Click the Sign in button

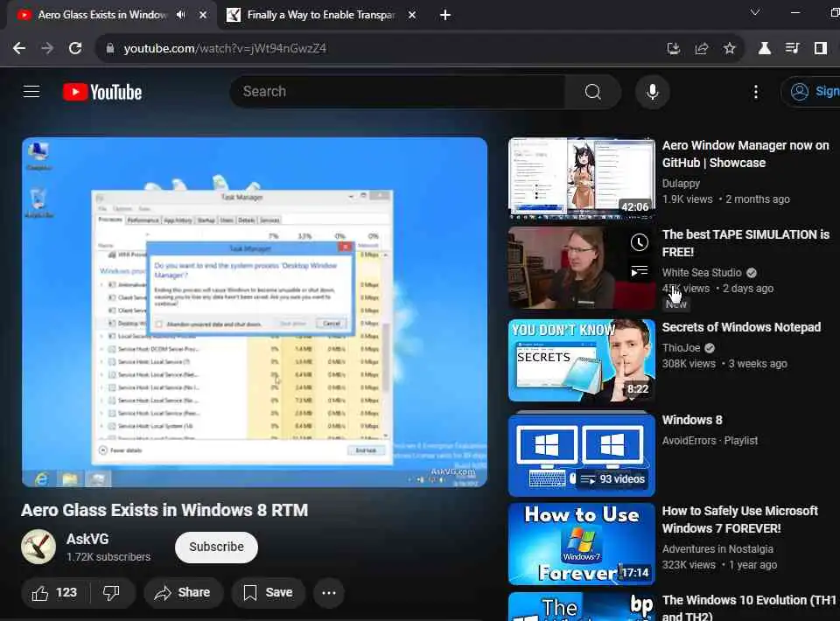[x=812, y=92]
